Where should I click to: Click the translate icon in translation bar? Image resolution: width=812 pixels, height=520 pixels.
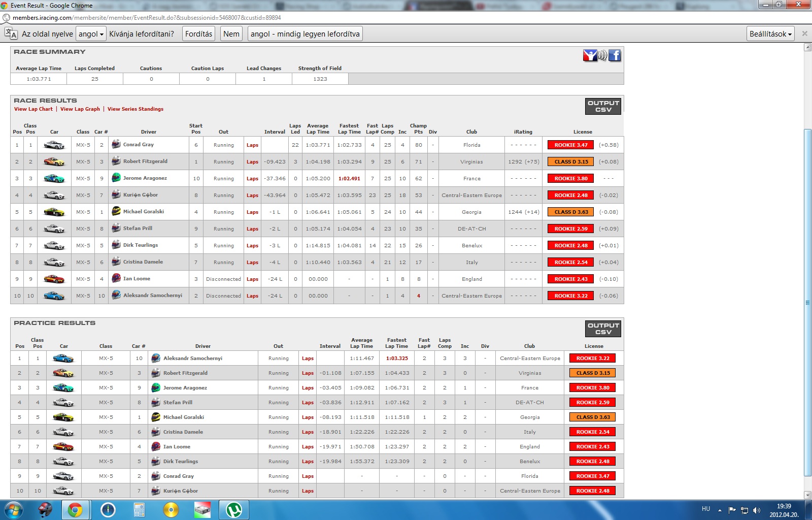[x=11, y=34]
